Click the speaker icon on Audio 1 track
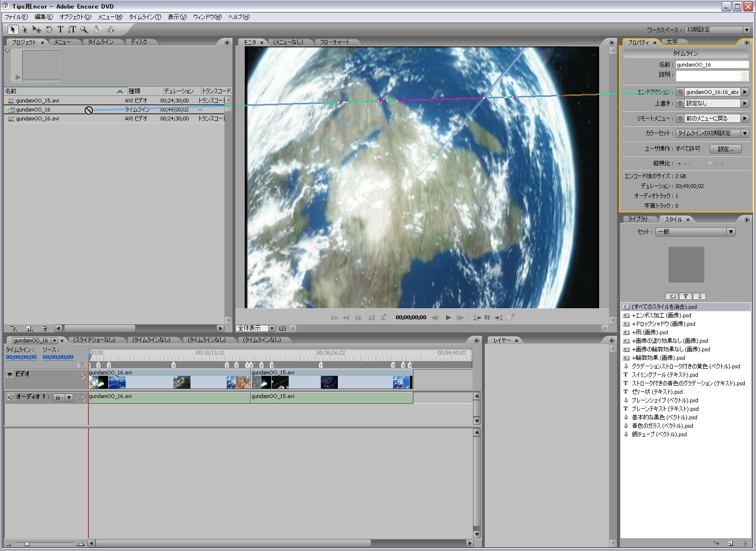The image size is (756, 551). pyautogui.click(x=10, y=397)
